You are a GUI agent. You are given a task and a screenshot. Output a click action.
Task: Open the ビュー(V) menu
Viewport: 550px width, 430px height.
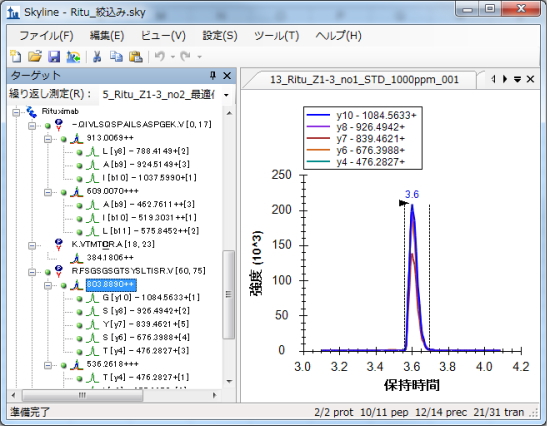tap(163, 35)
